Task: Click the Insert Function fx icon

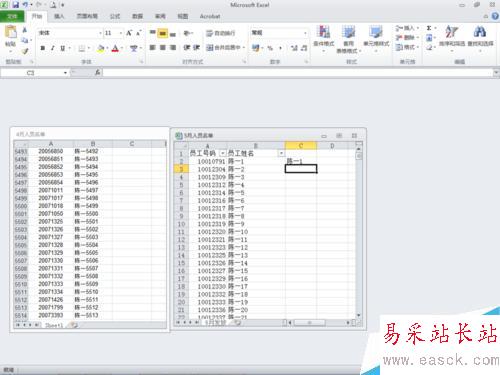Action: pyautogui.click(x=97, y=72)
